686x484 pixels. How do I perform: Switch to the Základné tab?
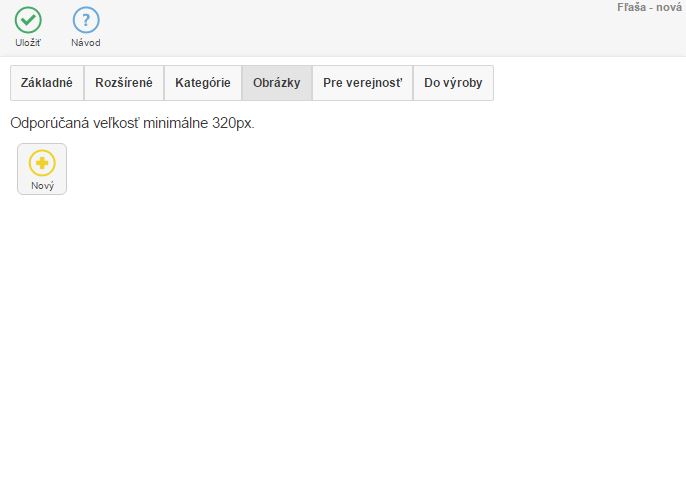click(47, 83)
